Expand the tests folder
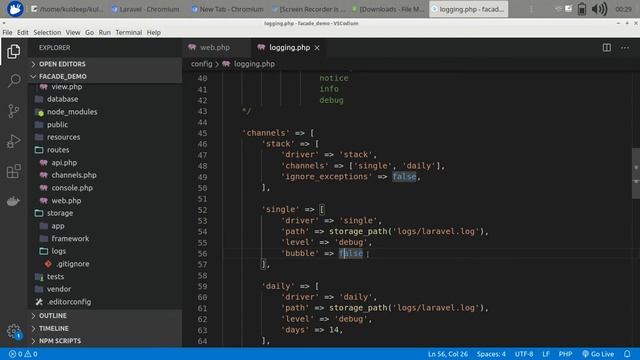 (x=55, y=276)
